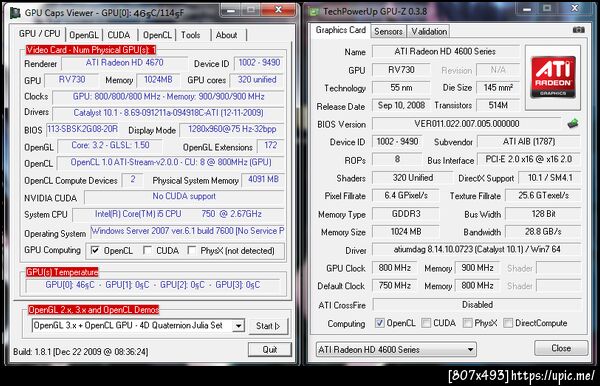Click the Display Mode field 1280x960@75 Hz

coord(232,129)
